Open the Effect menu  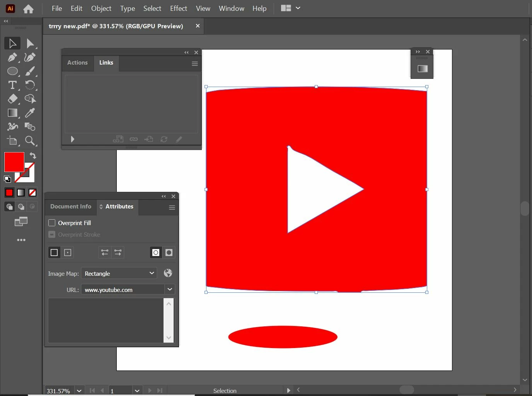(x=179, y=8)
